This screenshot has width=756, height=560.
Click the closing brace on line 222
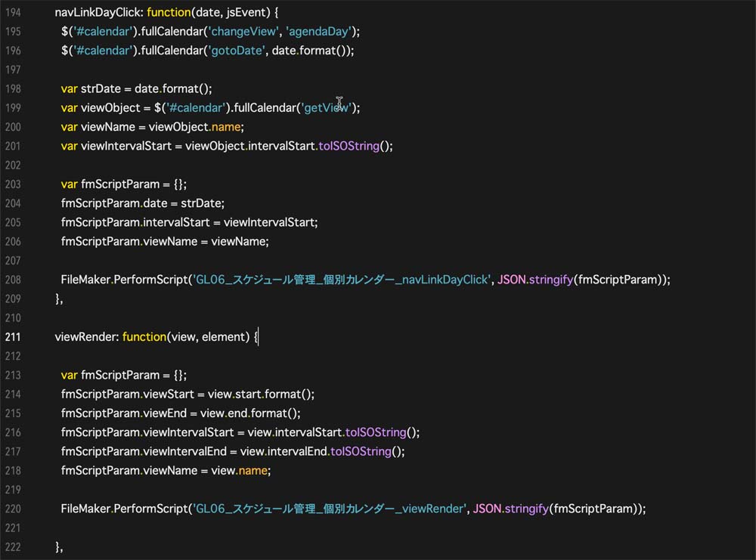click(58, 547)
